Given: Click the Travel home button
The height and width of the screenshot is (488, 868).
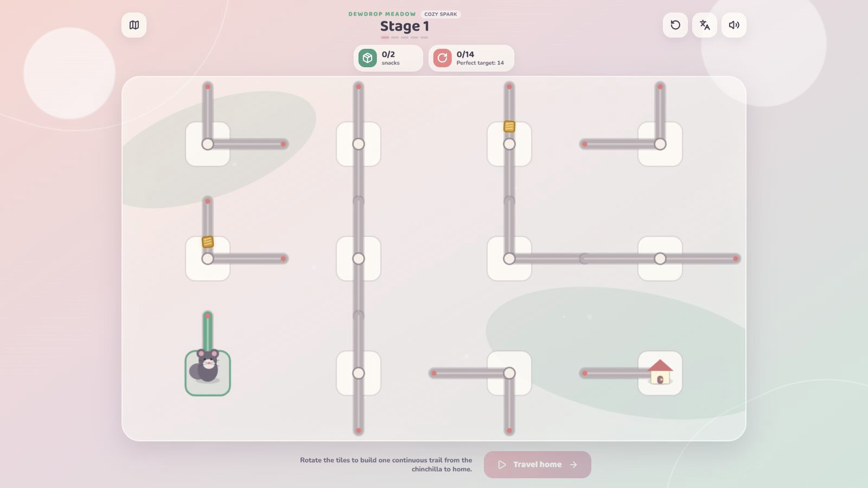Looking at the screenshot, I should tap(538, 465).
